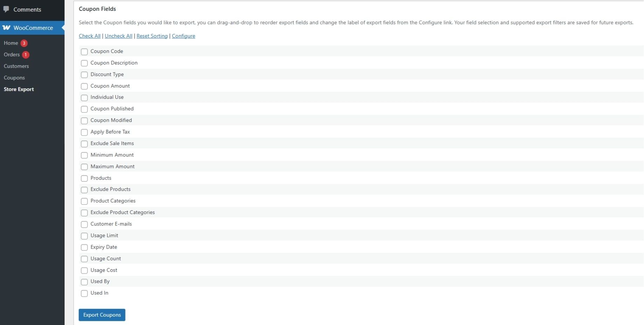Image resolution: width=644 pixels, height=325 pixels.
Task: Toggle the Customer E-mails checkbox
Action: (x=84, y=224)
